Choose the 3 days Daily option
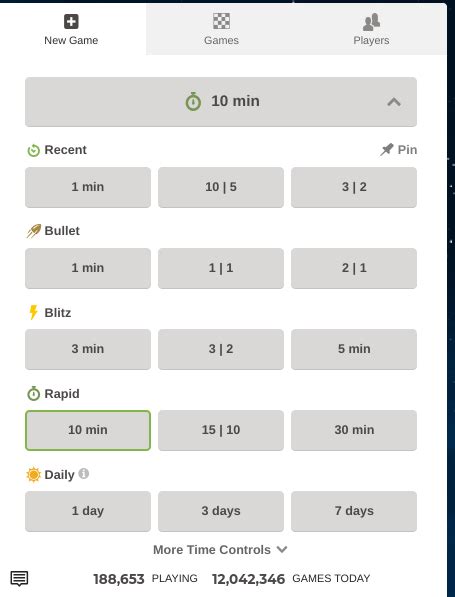This screenshot has width=455, height=597. [221, 511]
